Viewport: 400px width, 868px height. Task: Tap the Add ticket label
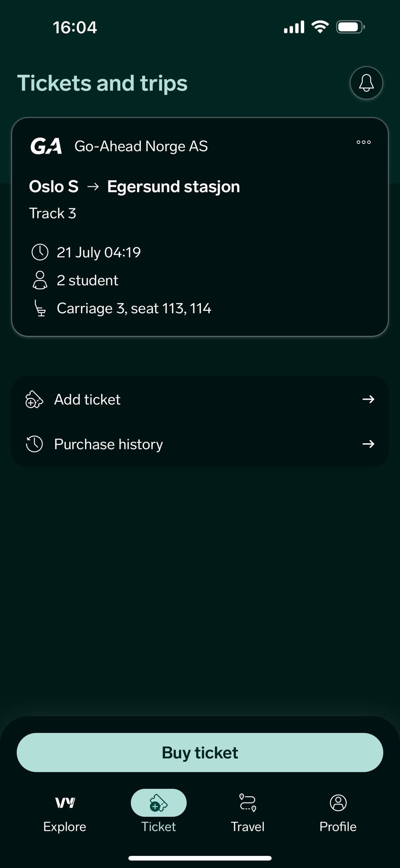(x=87, y=400)
